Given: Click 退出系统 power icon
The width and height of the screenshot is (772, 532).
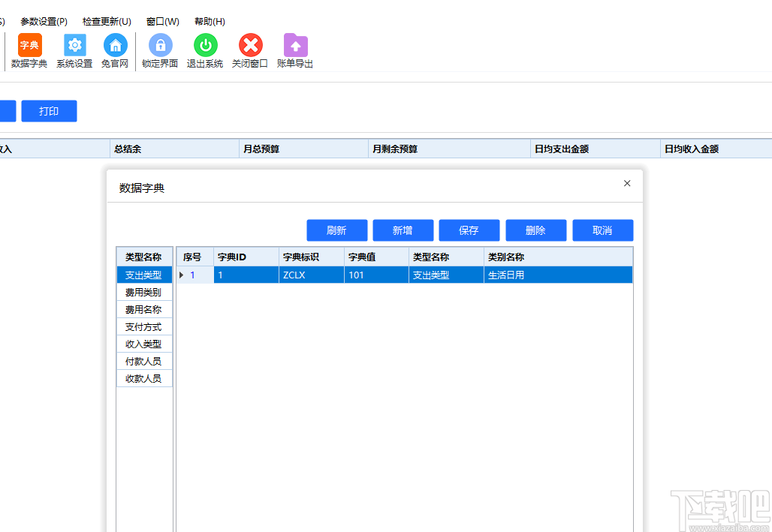Looking at the screenshot, I should [205, 51].
